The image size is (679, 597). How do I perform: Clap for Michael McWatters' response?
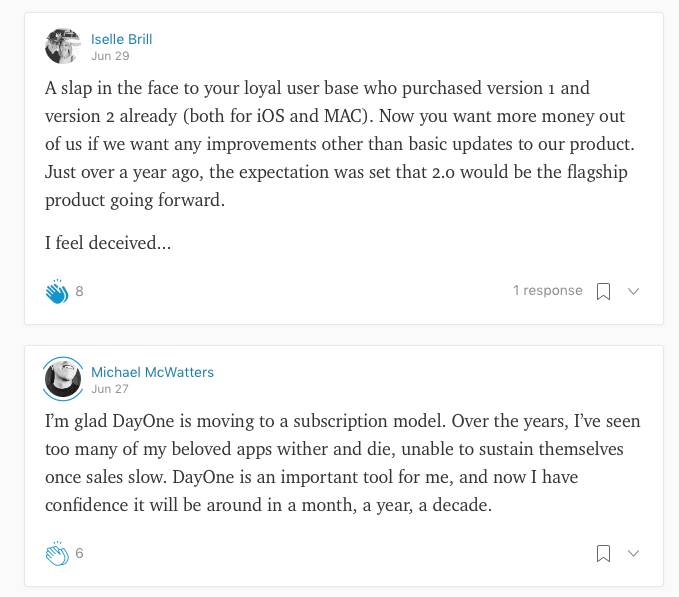[x=56, y=553]
